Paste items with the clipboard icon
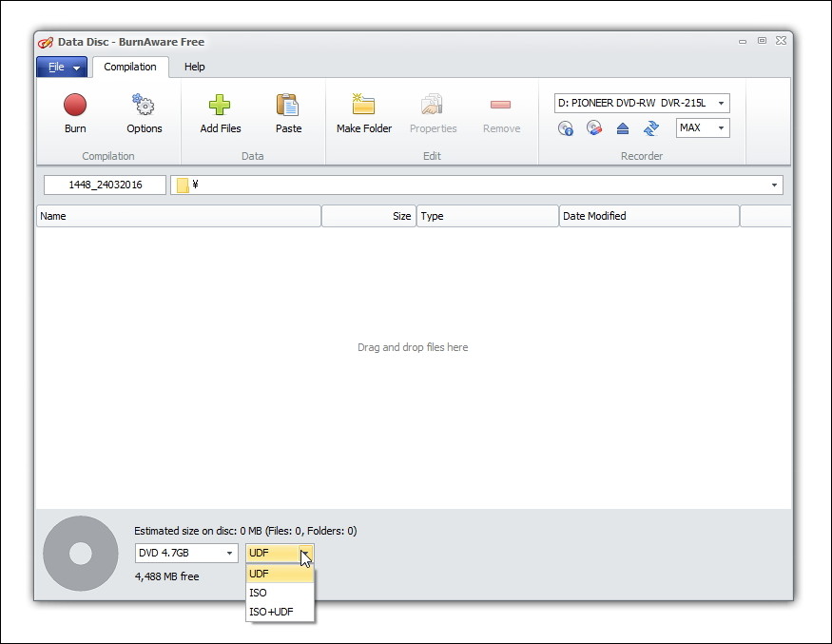The height and width of the screenshot is (644, 832). [x=288, y=105]
